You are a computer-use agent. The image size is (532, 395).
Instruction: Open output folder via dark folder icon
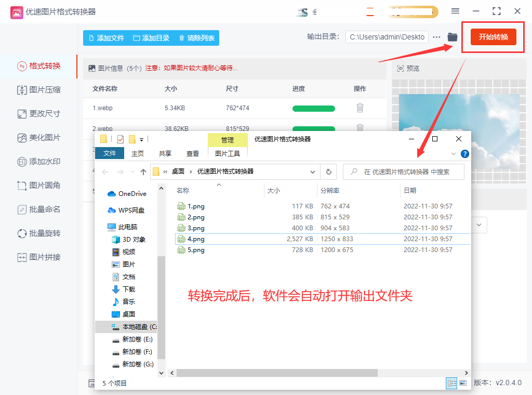453,37
